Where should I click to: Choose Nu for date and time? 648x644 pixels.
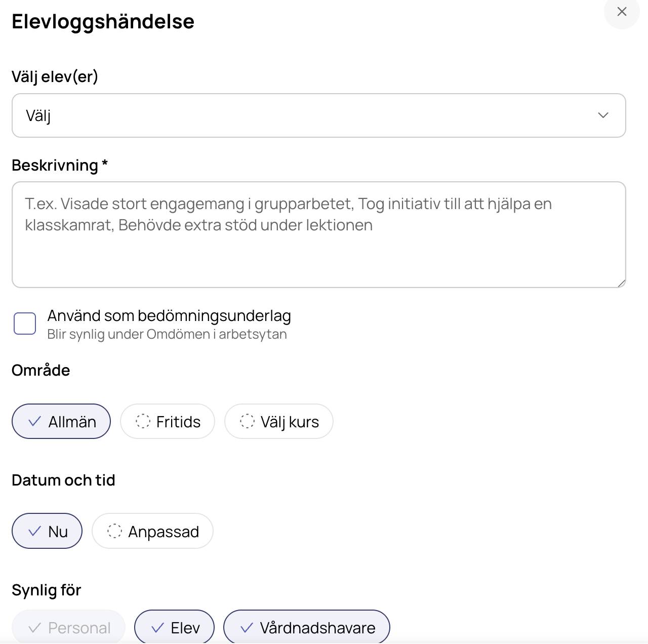pyautogui.click(x=47, y=531)
